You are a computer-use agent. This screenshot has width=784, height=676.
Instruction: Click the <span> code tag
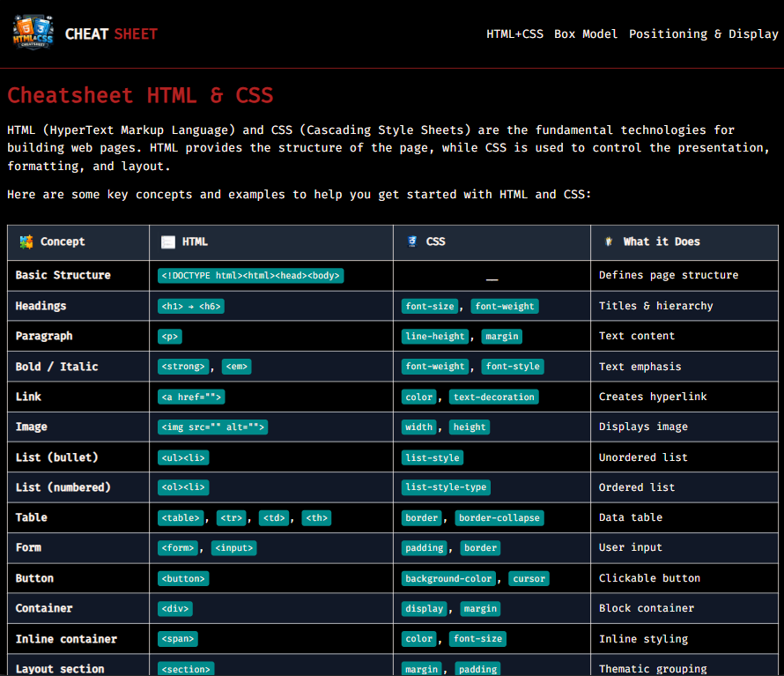click(177, 638)
